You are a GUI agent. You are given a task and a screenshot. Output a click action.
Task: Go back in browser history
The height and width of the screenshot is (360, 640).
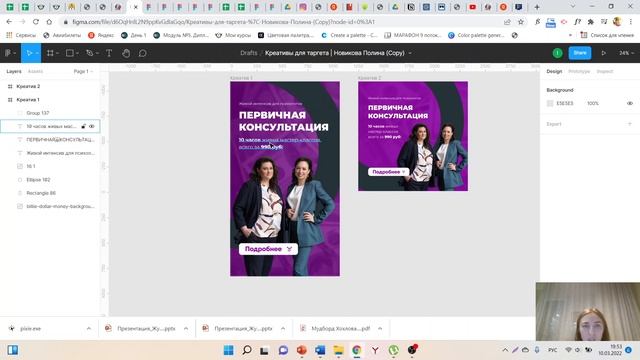pyautogui.click(x=9, y=22)
